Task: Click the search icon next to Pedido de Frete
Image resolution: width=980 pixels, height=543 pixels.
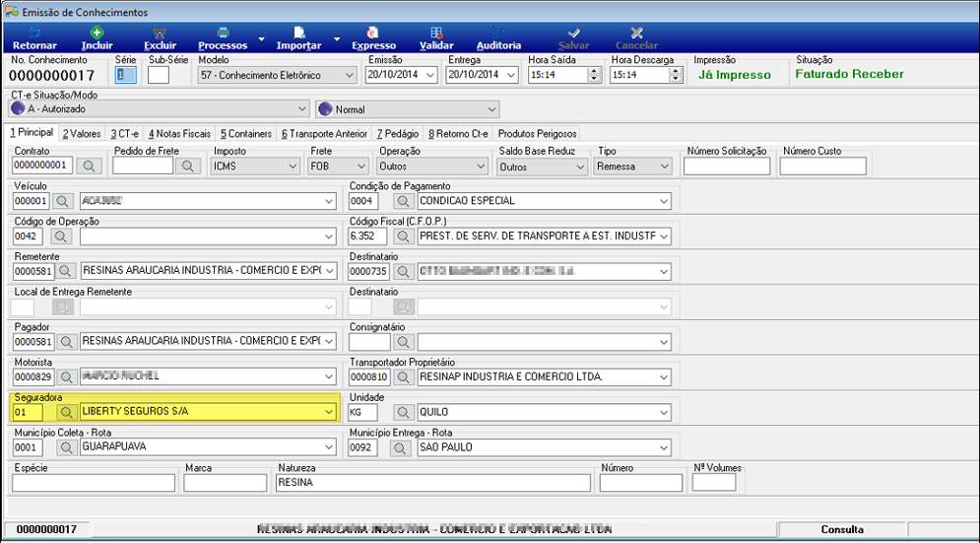Action: [x=188, y=166]
